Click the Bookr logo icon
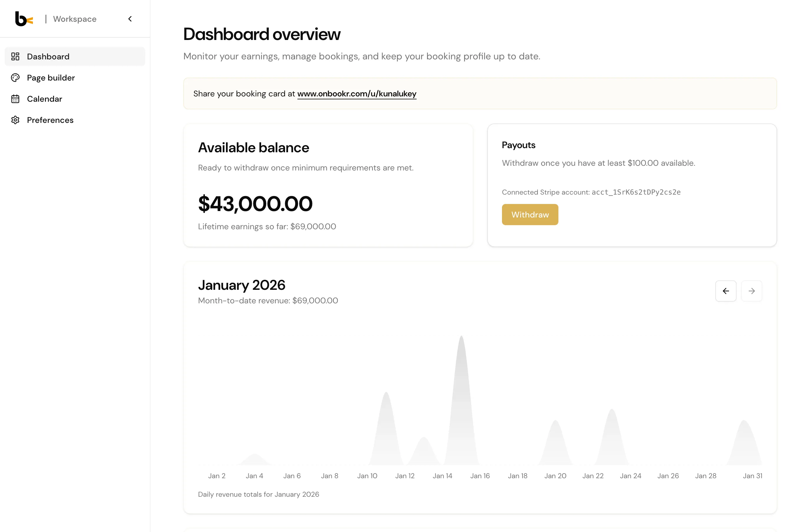Viewport: 810px width, 532px height. pos(24,19)
